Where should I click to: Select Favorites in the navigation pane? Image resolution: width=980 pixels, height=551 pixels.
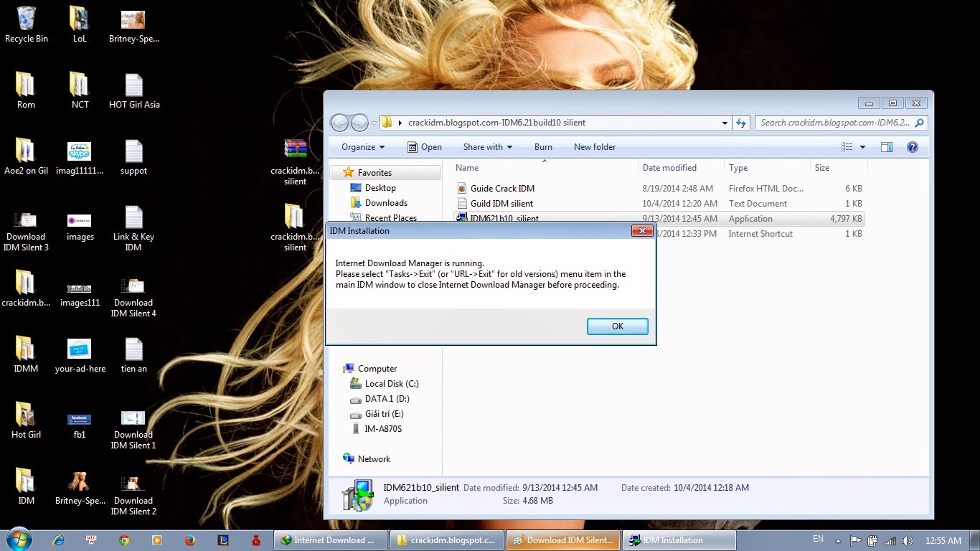coord(374,173)
